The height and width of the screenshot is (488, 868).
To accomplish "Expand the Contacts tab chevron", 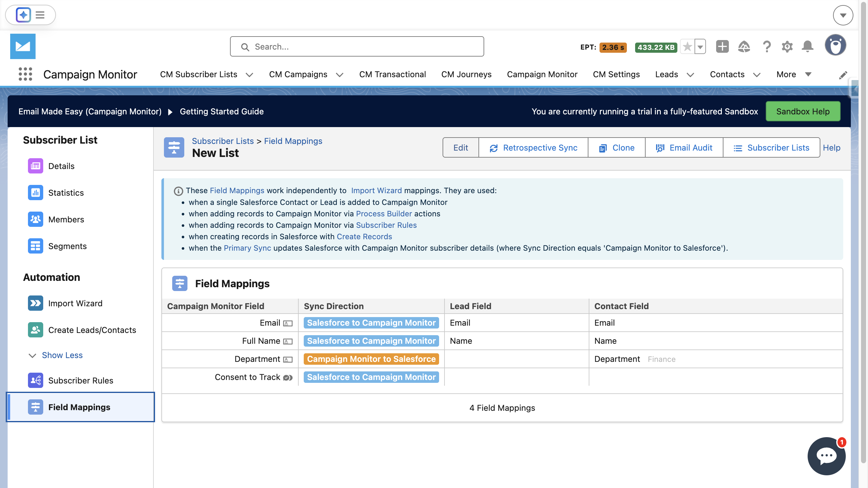I will pyautogui.click(x=756, y=75).
